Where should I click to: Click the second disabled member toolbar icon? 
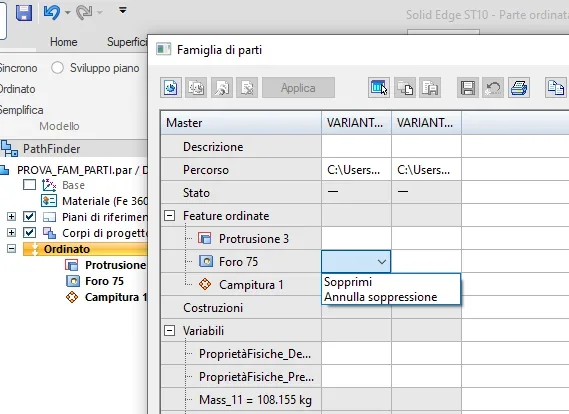pyautogui.click(x=196, y=87)
